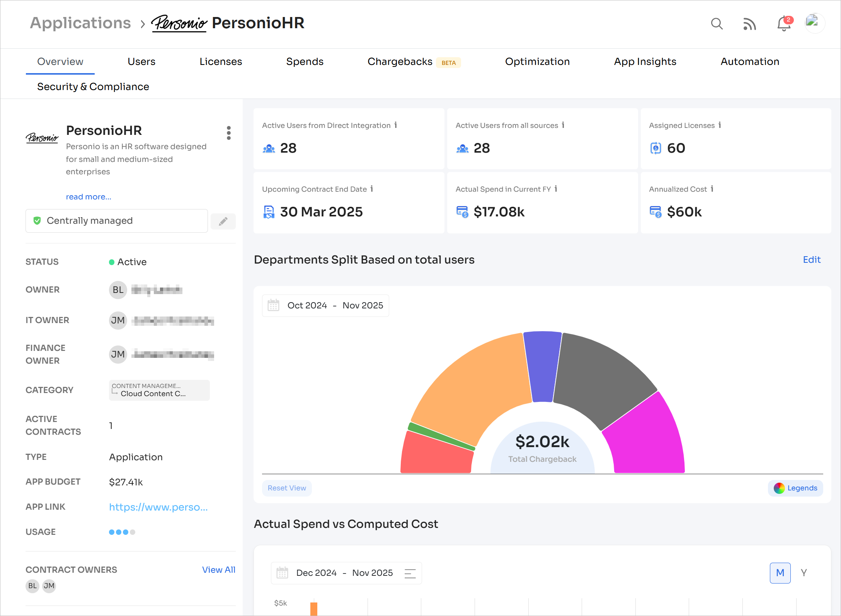The image size is (841, 616).
Task: Click the pencil edit icon beside Centrally managed
Action: click(x=223, y=221)
